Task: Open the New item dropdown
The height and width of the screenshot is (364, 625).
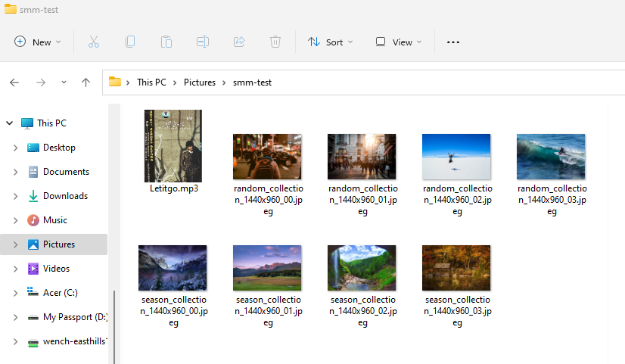Action: click(x=38, y=42)
